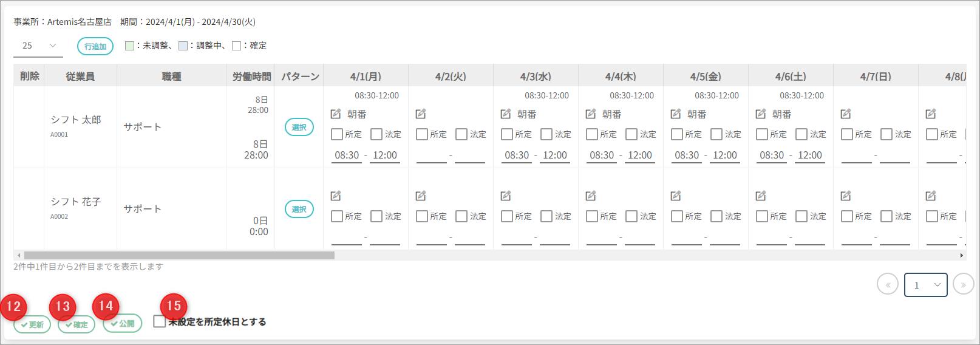The width and height of the screenshot is (980, 345).
Task: Click start time field for 花子 on 4/2
Action: pyautogui.click(x=431, y=237)
